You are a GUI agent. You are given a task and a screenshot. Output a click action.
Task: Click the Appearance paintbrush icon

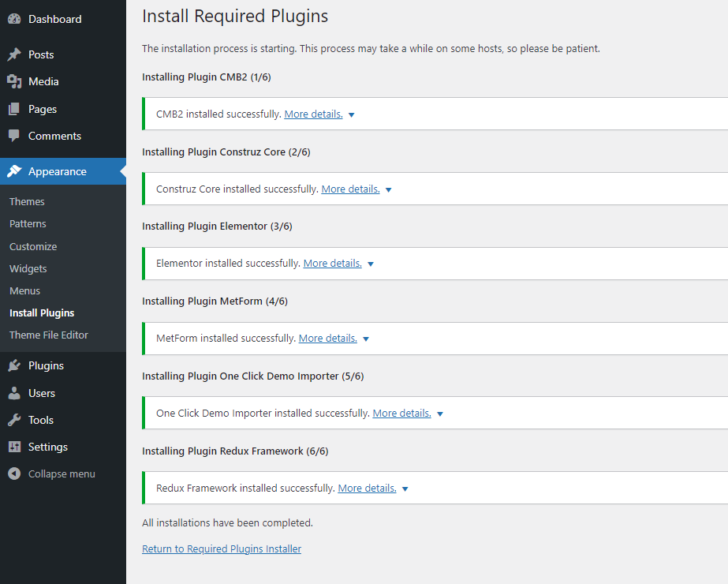coord(14,171)
